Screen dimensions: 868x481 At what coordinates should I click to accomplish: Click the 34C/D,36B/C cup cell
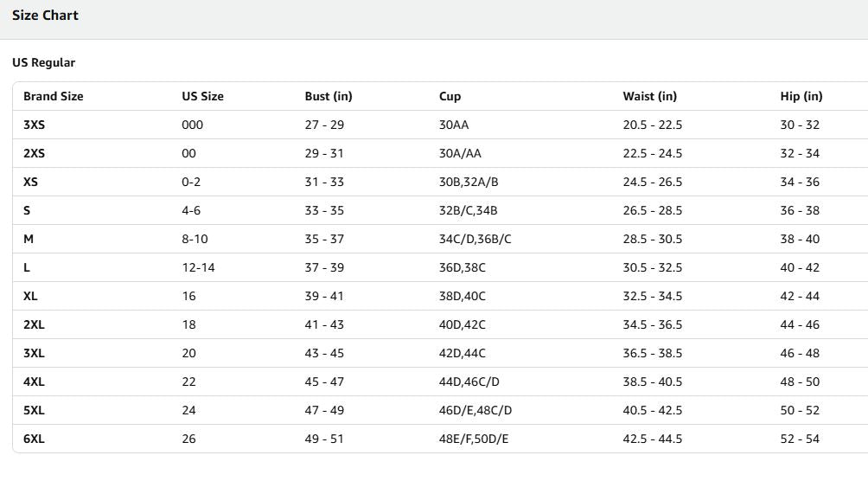coord(475,239)
